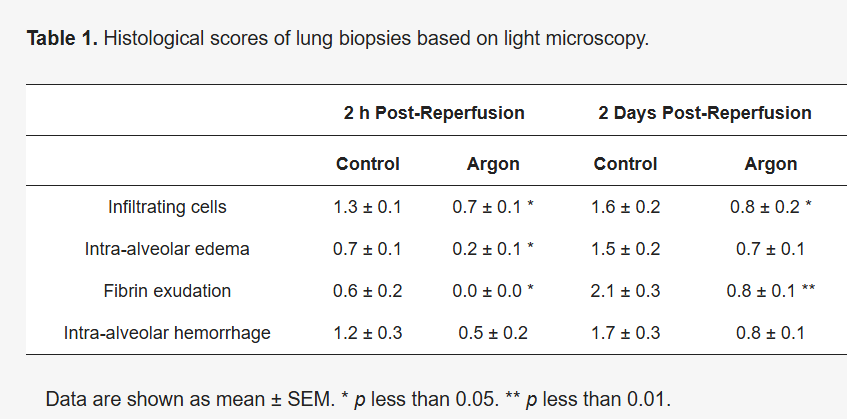Click the "0.0 ± 0.0 *" fibrin exudation value
Screen dimensions: 847x419
[x=493, y=291]
